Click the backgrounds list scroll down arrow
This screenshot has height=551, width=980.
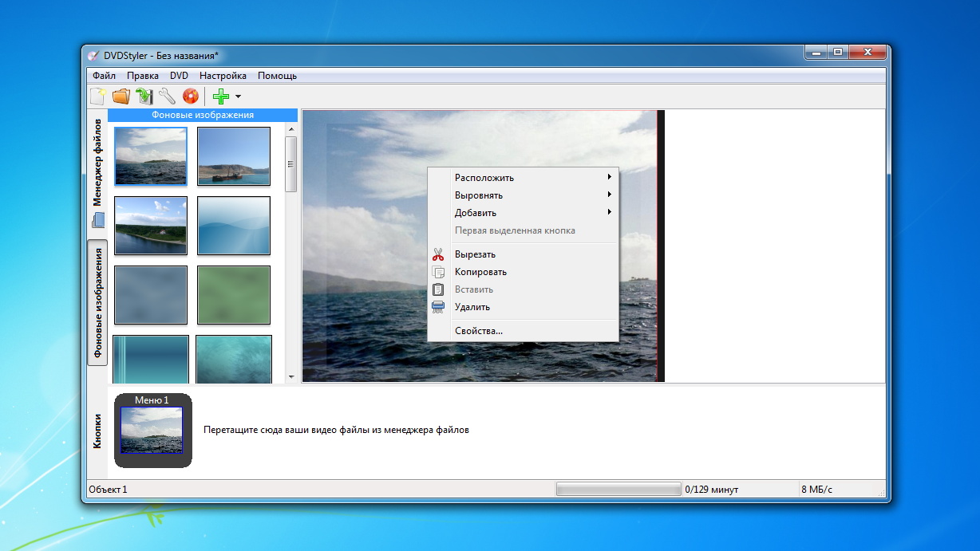click(x=290, y=376)
